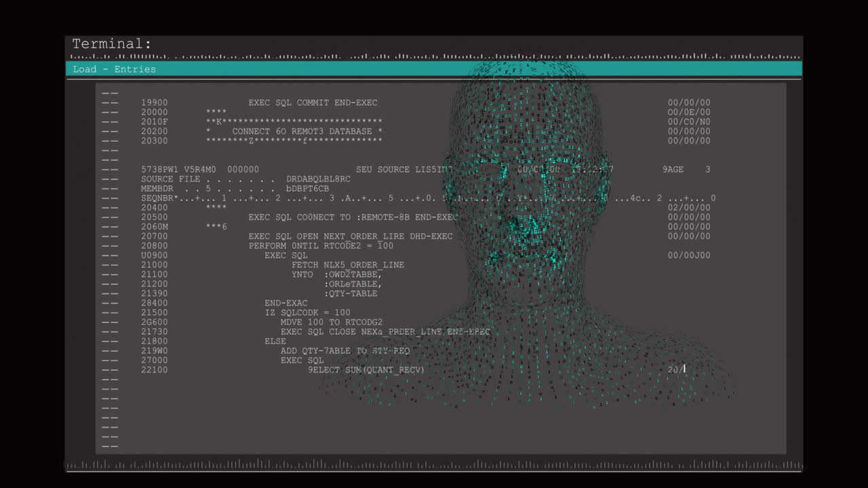Click the "CONNECT 6O REMOT3 DATABASE" comment line

[x=302, y=131]
